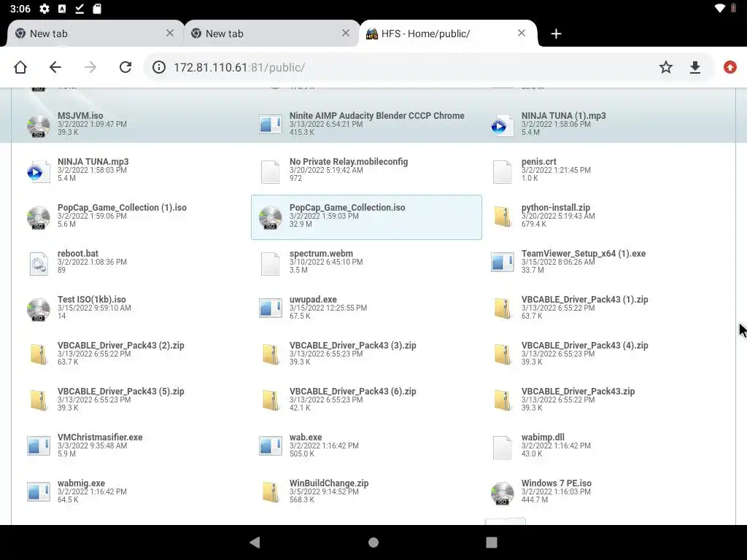The width and height of the screenshot is (747, 560).
Task: Click the NINJA TUNA.mp3 media icon
Action: [x=38, y=172]
